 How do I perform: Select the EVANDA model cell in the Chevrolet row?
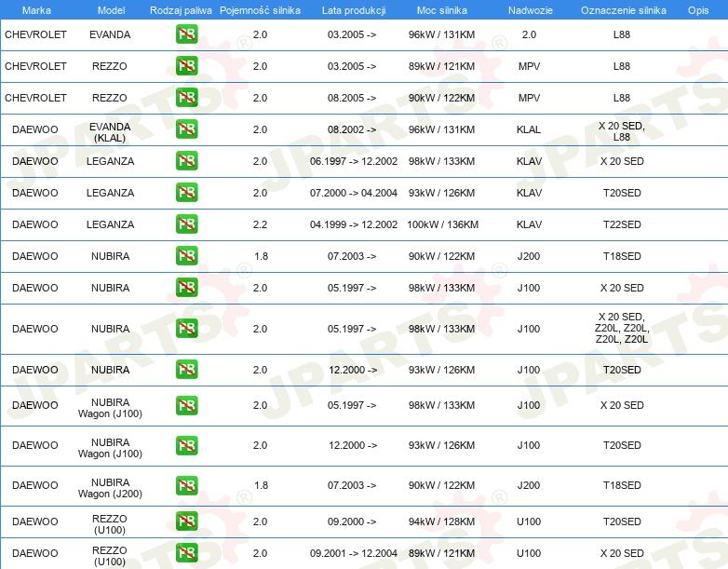point(110,34)
